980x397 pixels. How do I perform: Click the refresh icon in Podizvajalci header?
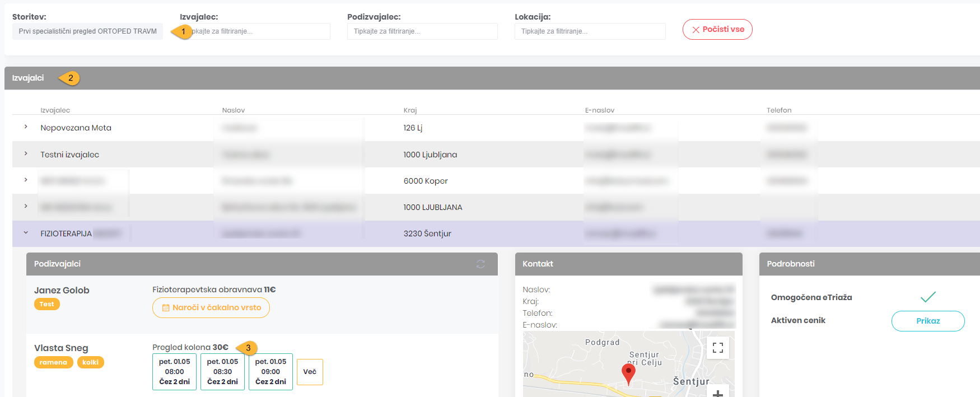[x=480, y=264]
